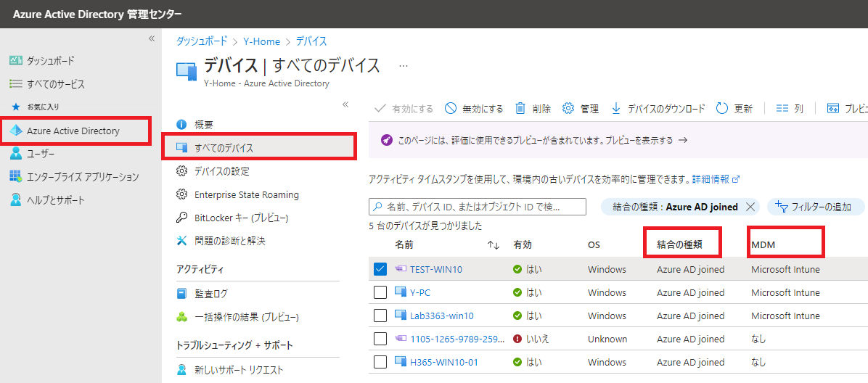
Task: Open H365-WIN10-01 device link
Action: coord(443,363)
